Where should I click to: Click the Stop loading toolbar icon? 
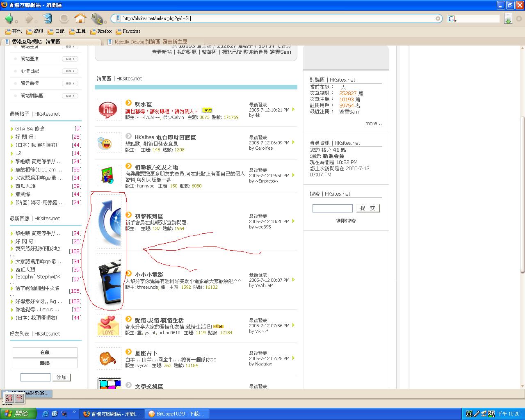click(x=64, y=18)
